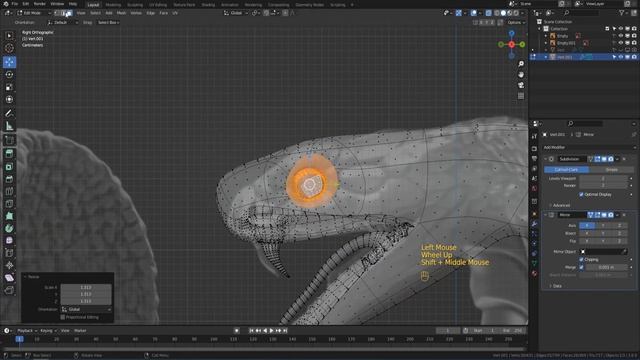Open the Add Modifier dropdown
The height and width of the screenshot is (360, 640).
(589, 147)
